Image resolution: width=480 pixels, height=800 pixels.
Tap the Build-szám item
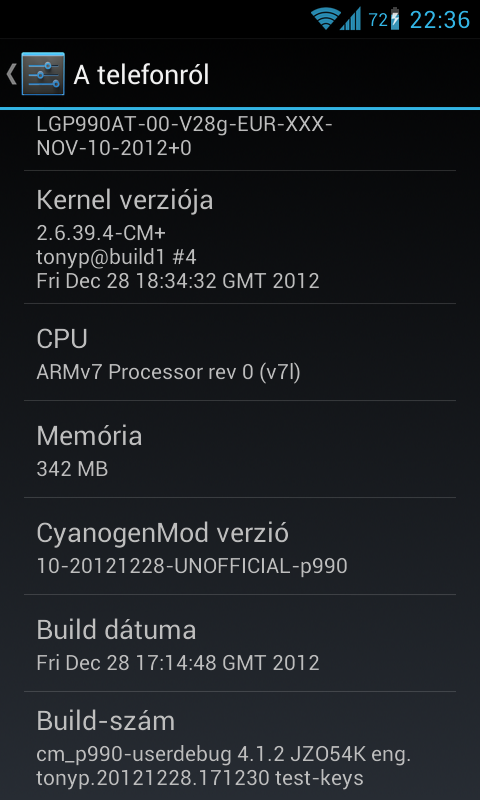[x=240, y=746]
